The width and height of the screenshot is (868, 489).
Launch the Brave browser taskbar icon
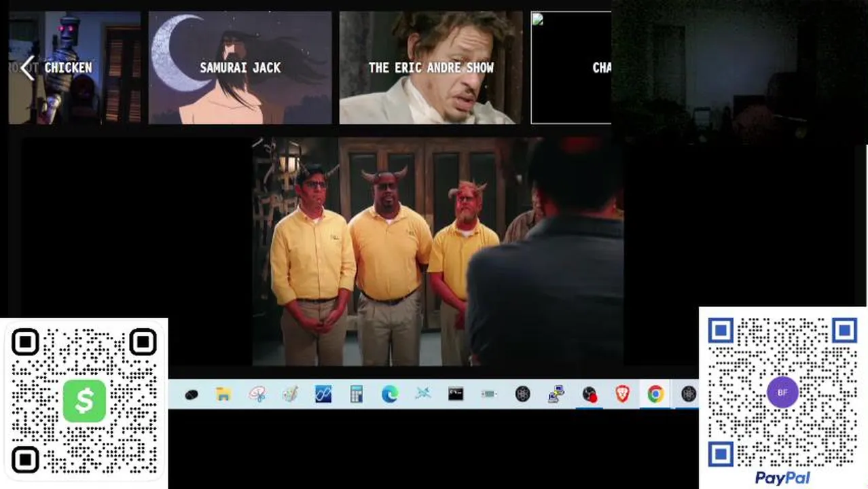pos(622,394)
